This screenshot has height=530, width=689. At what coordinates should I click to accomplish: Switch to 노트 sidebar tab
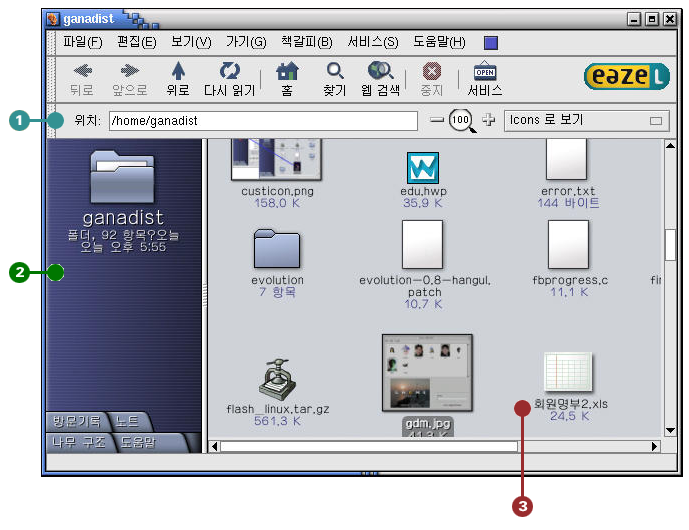pos(128,422)
